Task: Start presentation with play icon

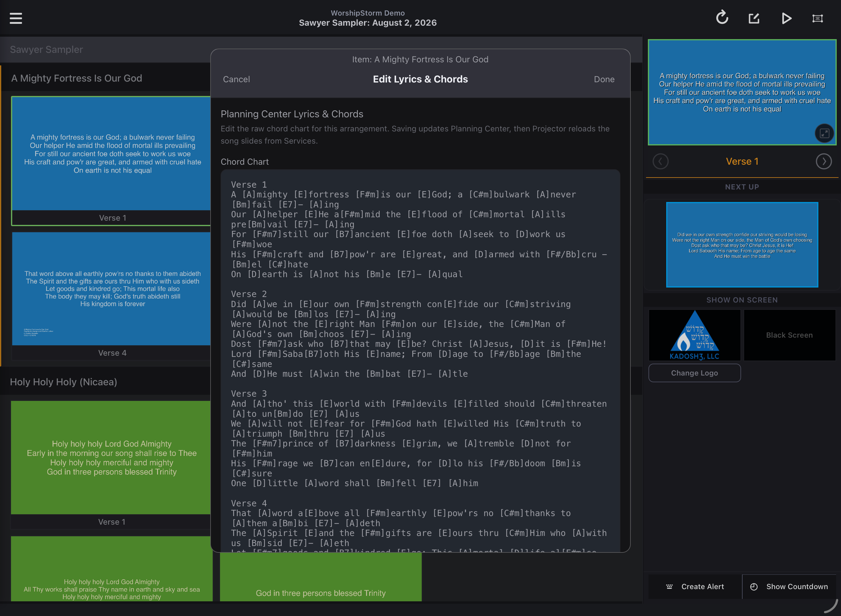Action: coord(787,18)
